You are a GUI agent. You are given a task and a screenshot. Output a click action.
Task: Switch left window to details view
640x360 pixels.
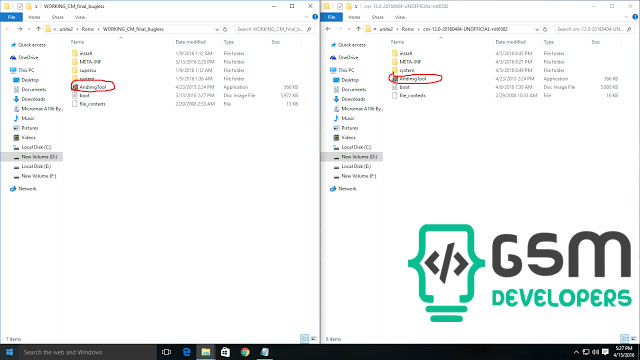coord(304,338)
